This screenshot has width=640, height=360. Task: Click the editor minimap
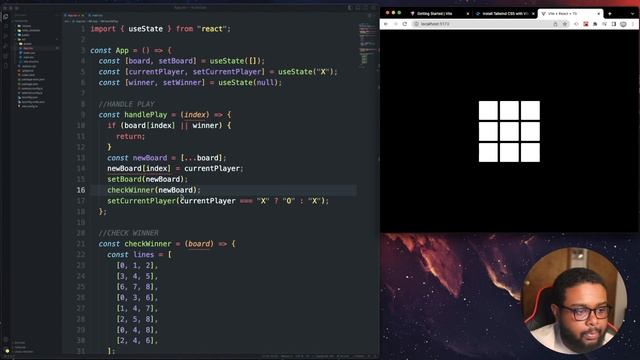coord(367,45)
